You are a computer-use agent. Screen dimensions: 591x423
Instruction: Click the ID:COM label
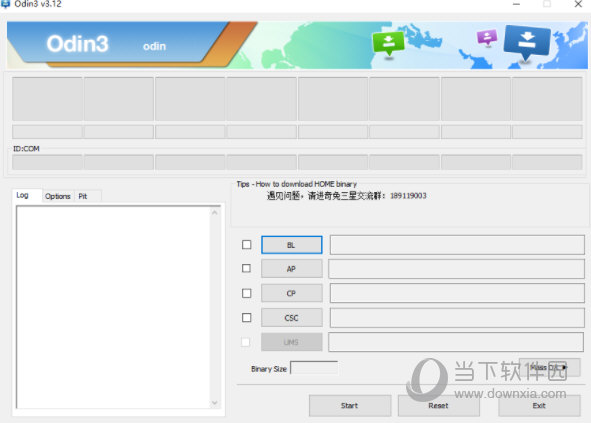tap(26, 149)
